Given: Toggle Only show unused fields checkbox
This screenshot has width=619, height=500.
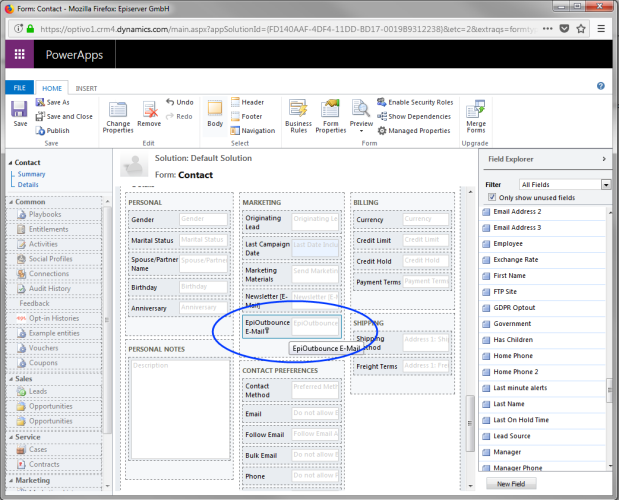Looking at the screenshot, I should point(491,198).
